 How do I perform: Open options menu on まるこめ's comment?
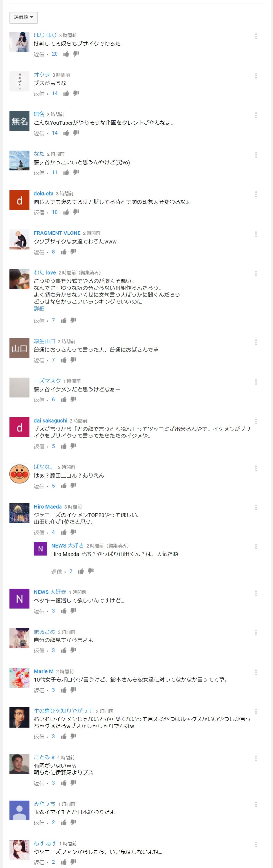click(256, 632)
